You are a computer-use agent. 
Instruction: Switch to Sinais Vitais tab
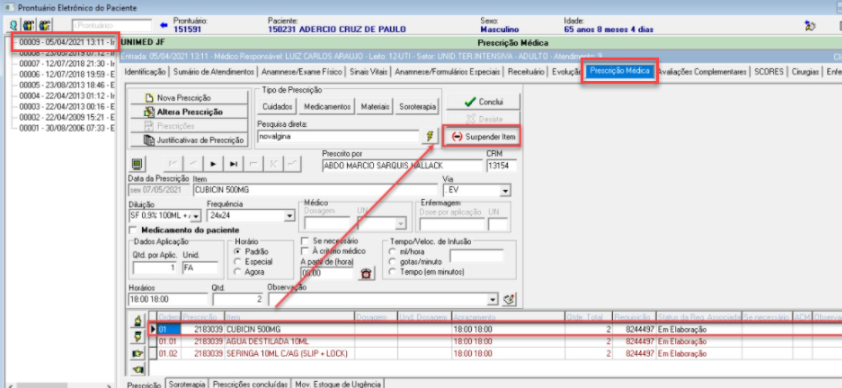click(x=368, y=72)
